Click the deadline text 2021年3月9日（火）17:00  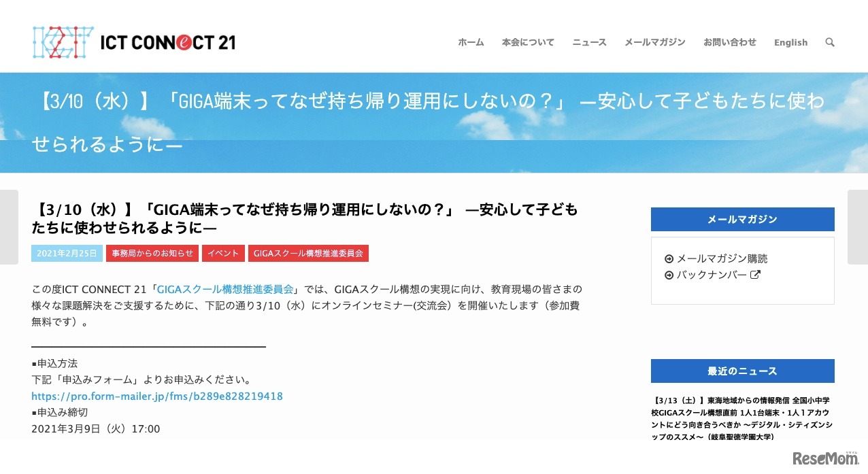(96, 429)
